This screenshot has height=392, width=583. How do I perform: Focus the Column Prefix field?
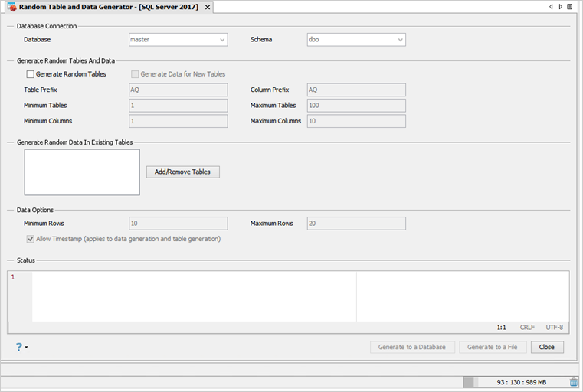point(356,90)
